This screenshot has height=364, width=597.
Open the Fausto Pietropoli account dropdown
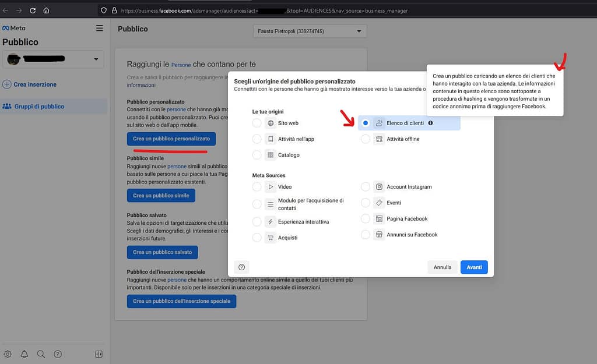point(310,31)
